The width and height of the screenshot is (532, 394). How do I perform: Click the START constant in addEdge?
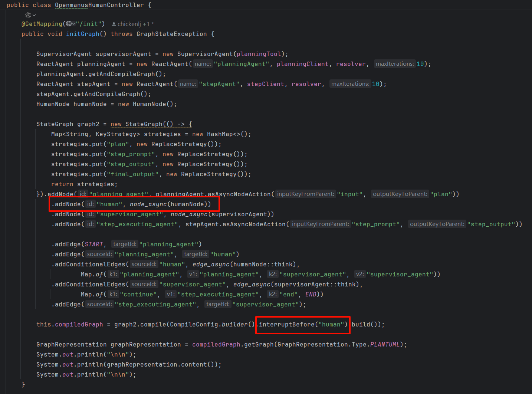(x=93, y=244)
